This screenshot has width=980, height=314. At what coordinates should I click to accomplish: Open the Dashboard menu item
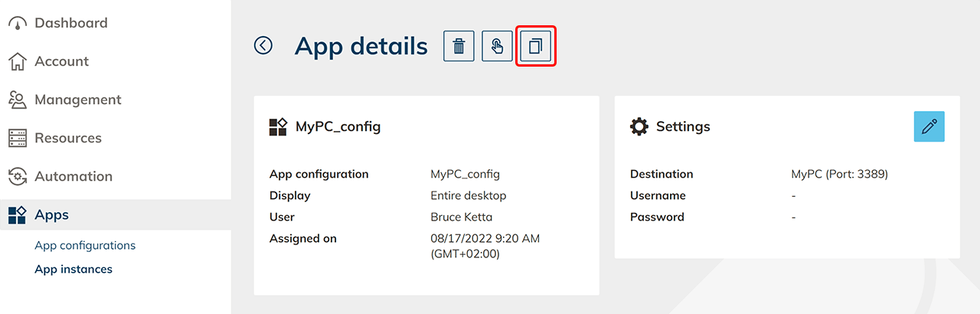coord(71,23)
